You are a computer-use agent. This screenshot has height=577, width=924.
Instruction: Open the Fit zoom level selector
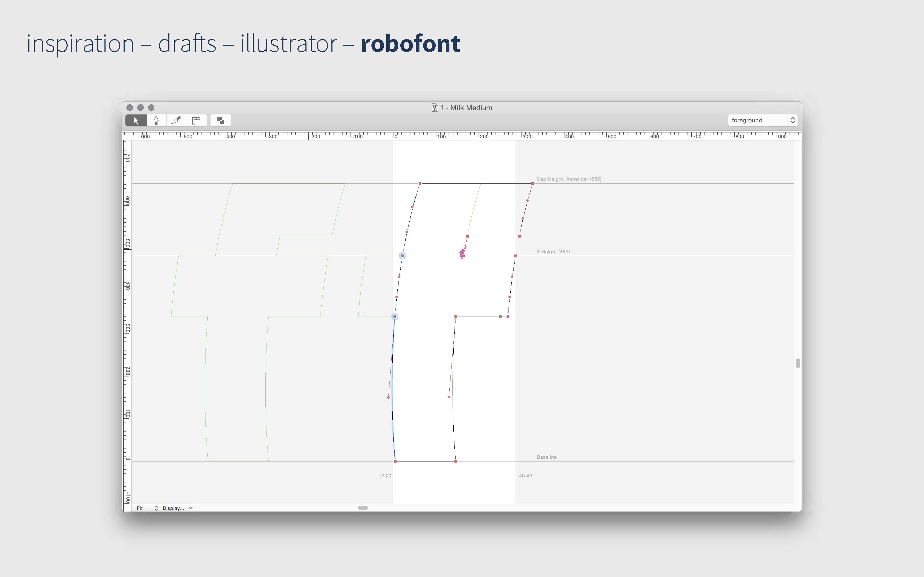pyautogui.click(x=147, y=508)
